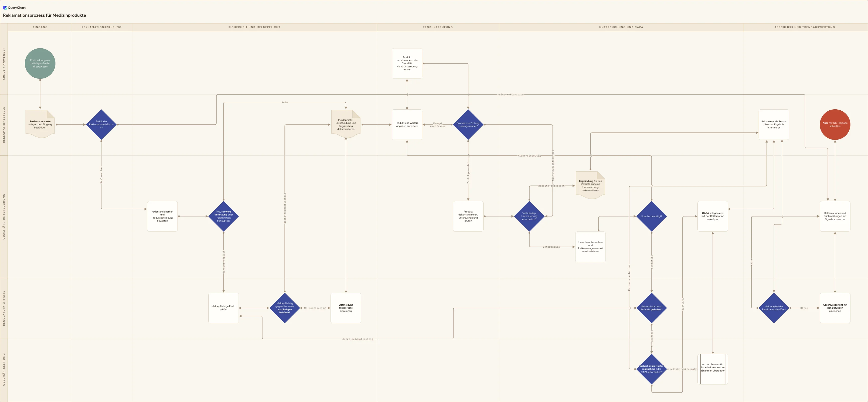Select 'CAPA anlegen und mit der Reklamation verknüpfen'

tap(713, 216)
